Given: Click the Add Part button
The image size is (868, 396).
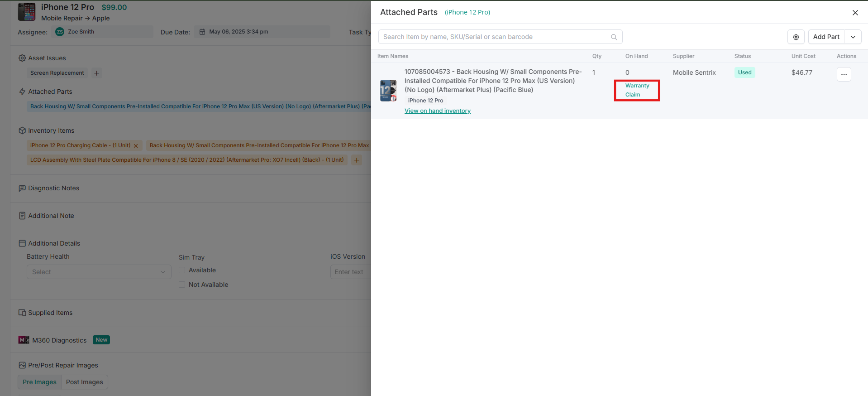Looking at the screenshot, I should (x=826, y=37).
